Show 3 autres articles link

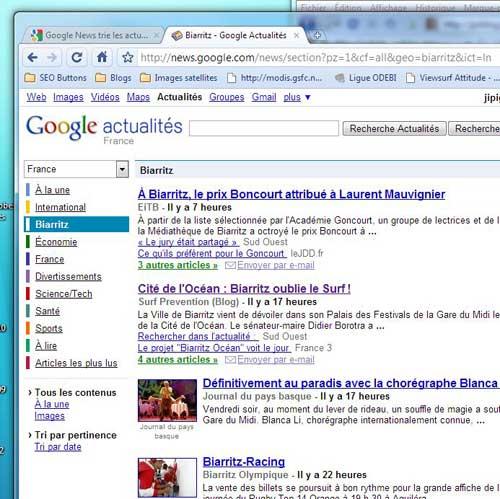[x=178, y=265]
